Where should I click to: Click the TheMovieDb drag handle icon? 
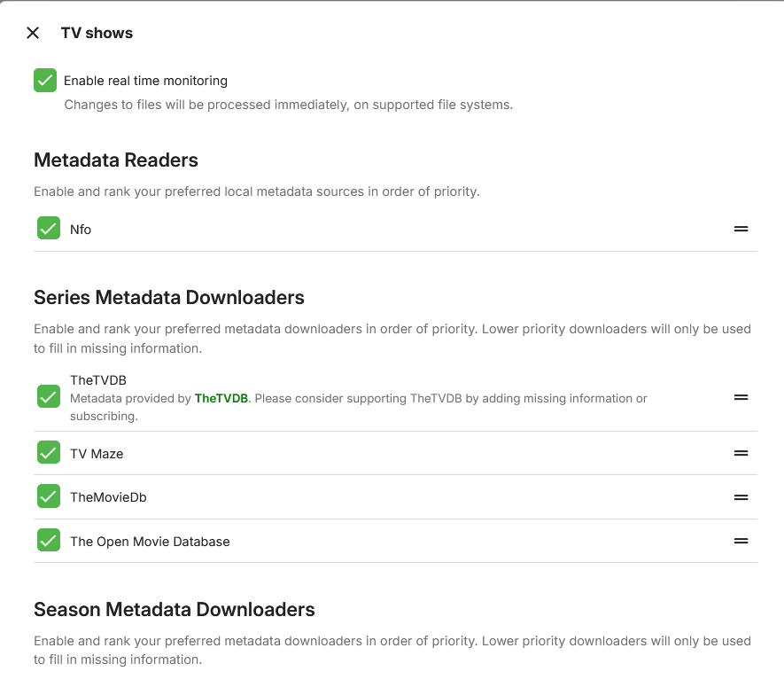point(741,497)
